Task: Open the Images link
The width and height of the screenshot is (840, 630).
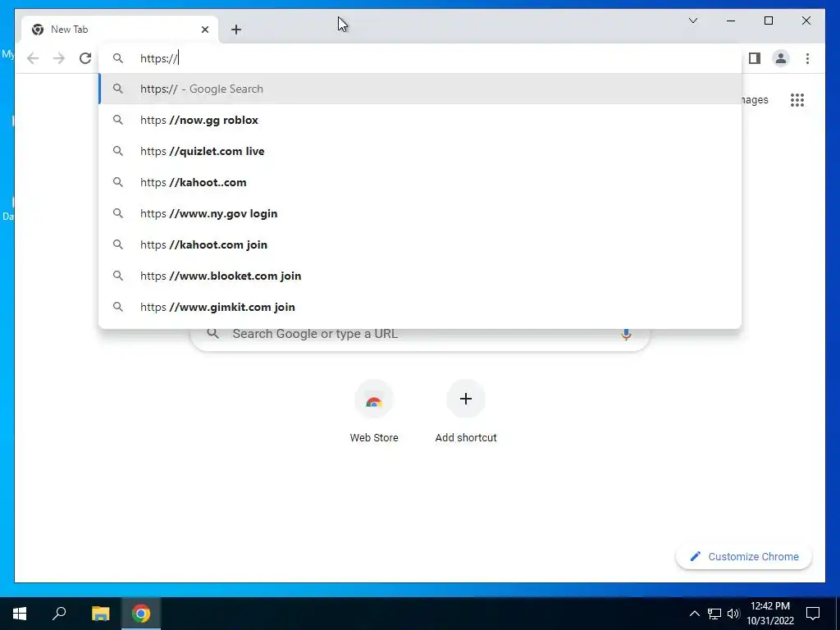Action: (756, 99)
